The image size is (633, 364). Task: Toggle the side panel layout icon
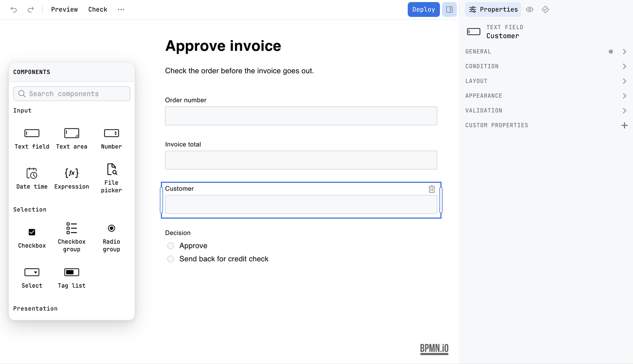coord(449,9)
